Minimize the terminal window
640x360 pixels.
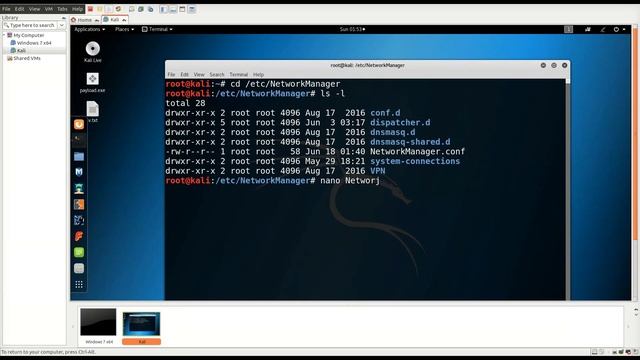point(543,65)
